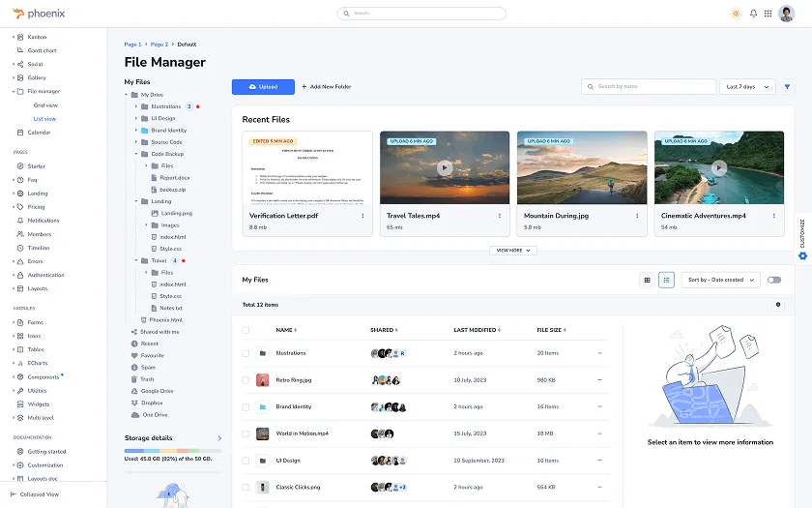
Task: Switch My Files to list view icon
Action: pyautogui.click(x=666, y=280)
